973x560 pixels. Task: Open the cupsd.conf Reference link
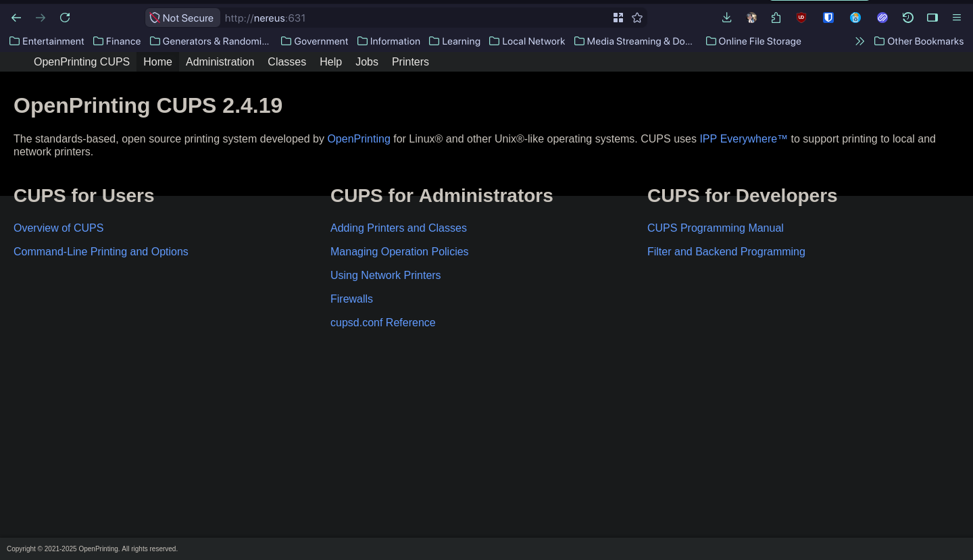[x=383, y=323]
